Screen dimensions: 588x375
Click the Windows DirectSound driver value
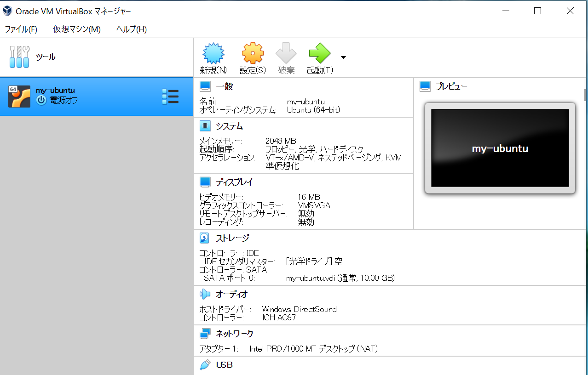300,309
